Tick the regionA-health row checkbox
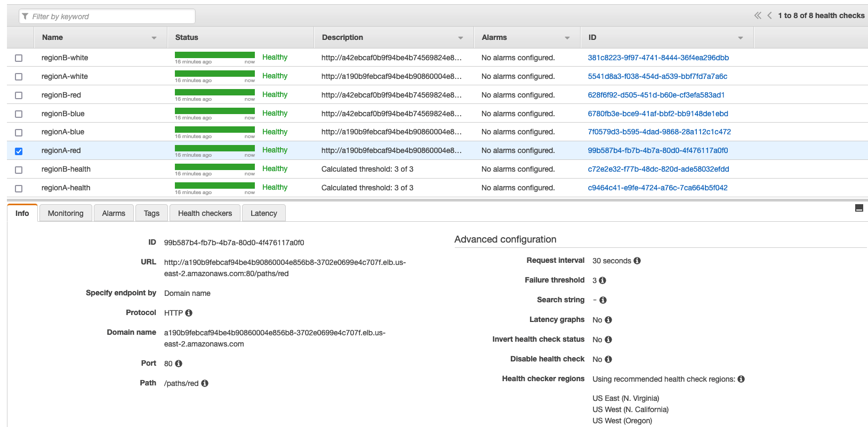868x427 pixels. click(19, 188)
